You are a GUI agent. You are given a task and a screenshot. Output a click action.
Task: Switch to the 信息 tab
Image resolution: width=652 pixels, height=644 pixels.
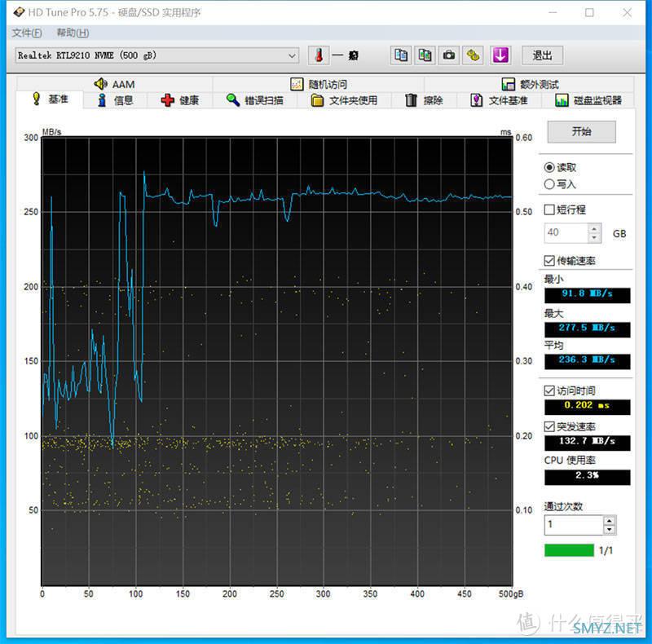115,100
